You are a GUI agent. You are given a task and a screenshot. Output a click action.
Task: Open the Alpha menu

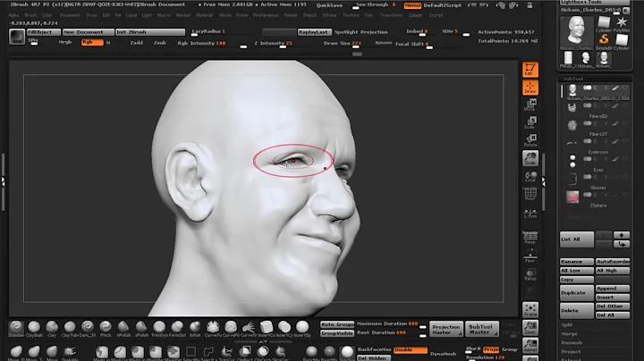(13, 15)
